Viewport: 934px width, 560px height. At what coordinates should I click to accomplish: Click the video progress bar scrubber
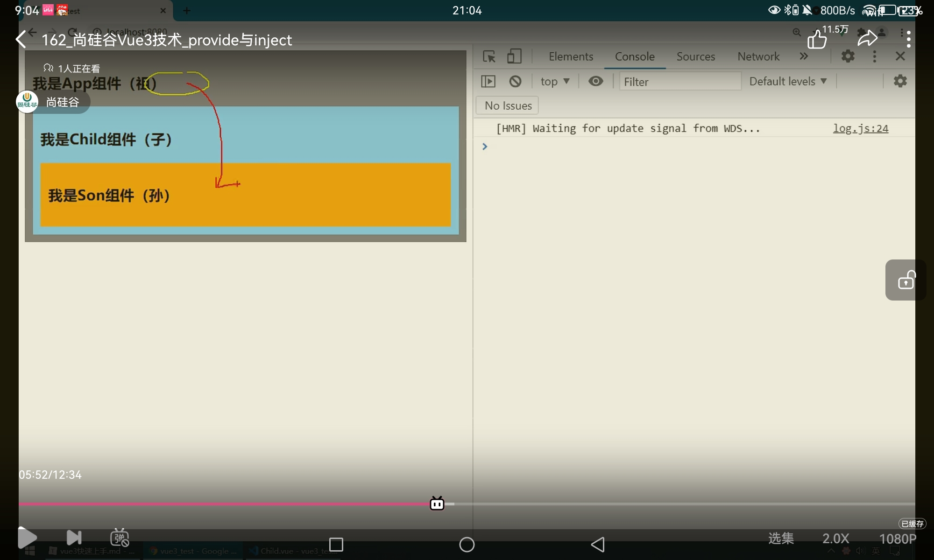pyautogui.click(x=437, y=504)
